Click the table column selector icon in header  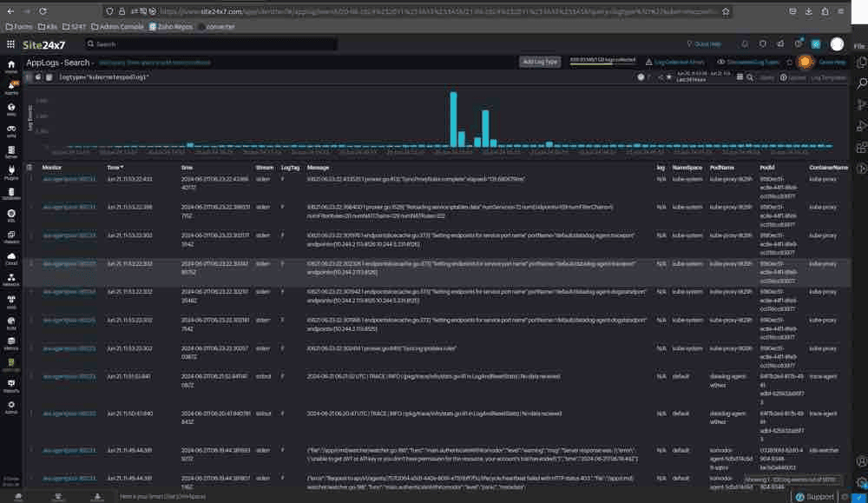[x=30, y=168]
